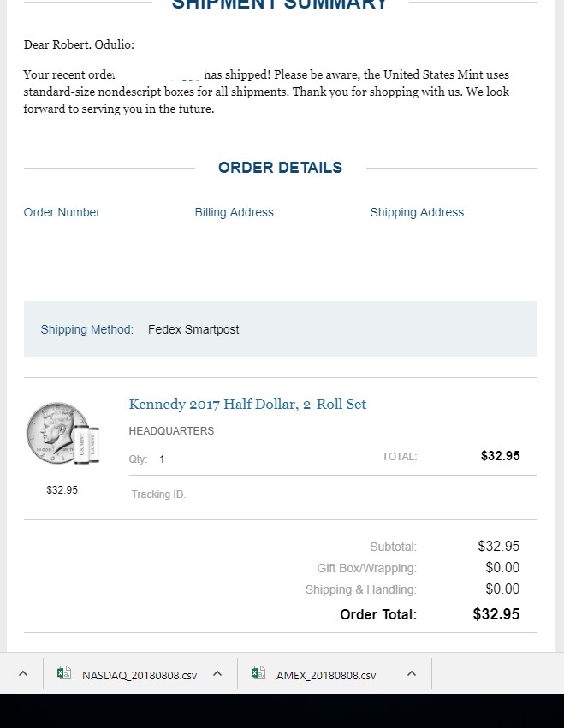Click the Shipping Address label
This screenshot has width=564, height=728.
[x=419, y=213]
